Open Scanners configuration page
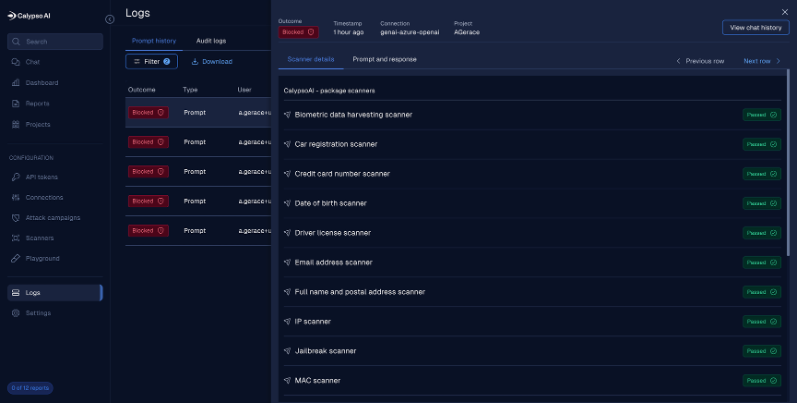The image size is (798, 404). coord(39,238)
